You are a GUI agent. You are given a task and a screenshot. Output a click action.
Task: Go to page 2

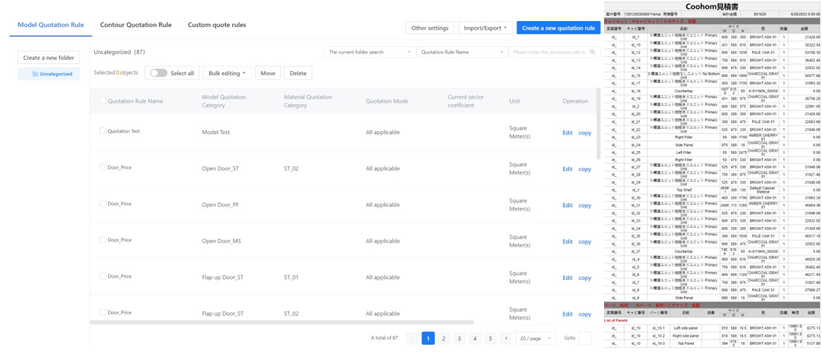[444, 338]
